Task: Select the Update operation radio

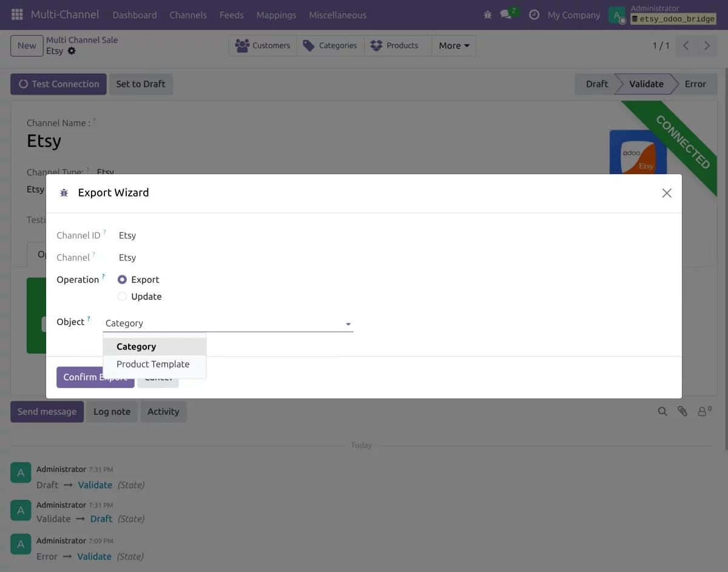Action: tap(122, 297)
